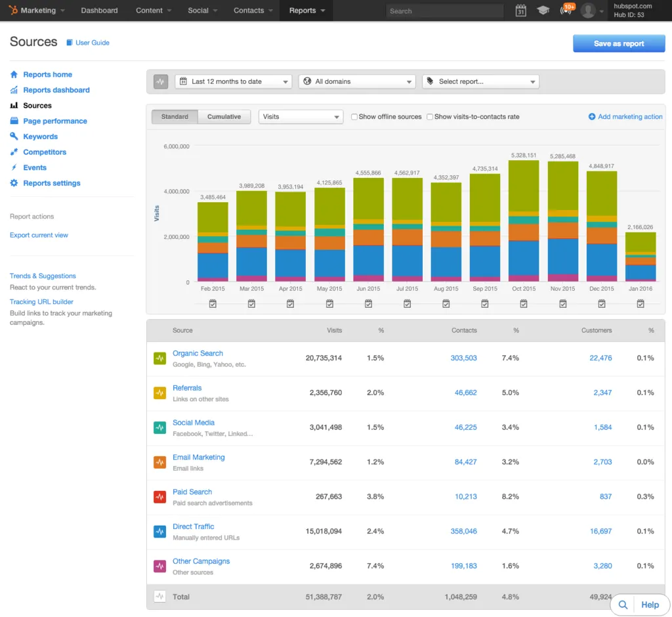Viewport: 672px width, 617px height.
Task: Open the All domains dropdown
Action: 357,81
